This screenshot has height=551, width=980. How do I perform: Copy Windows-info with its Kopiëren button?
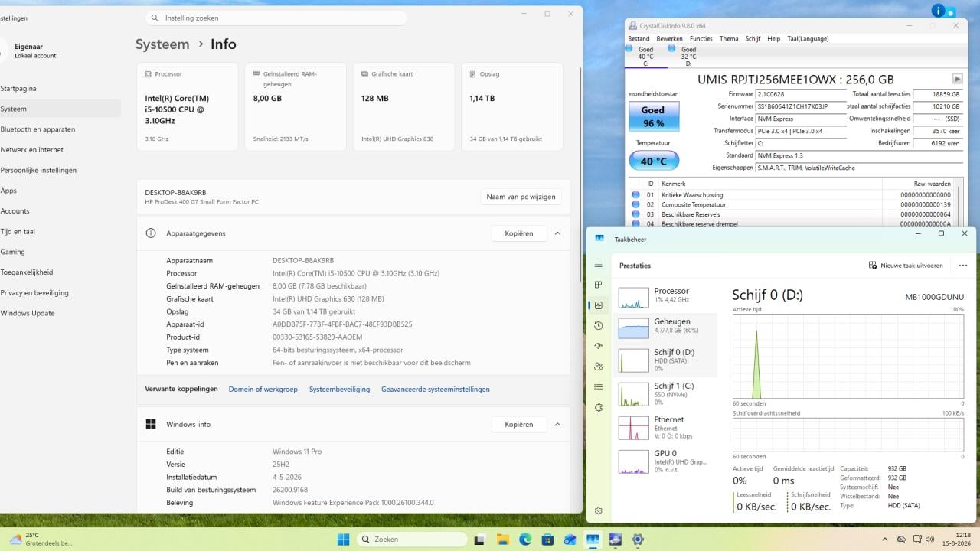(518, 424)
